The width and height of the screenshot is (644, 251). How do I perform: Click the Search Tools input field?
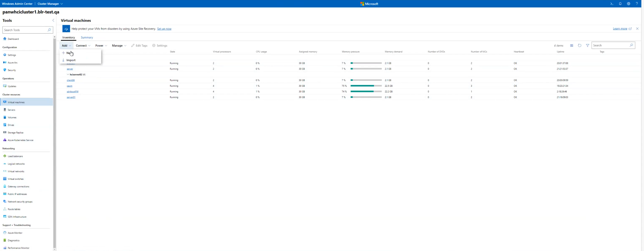[25, 30]
